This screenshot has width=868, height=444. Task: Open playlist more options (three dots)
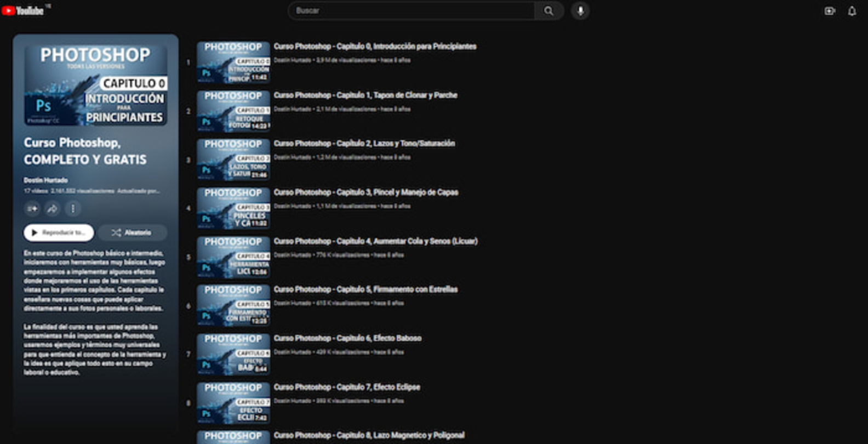[73, 208]
